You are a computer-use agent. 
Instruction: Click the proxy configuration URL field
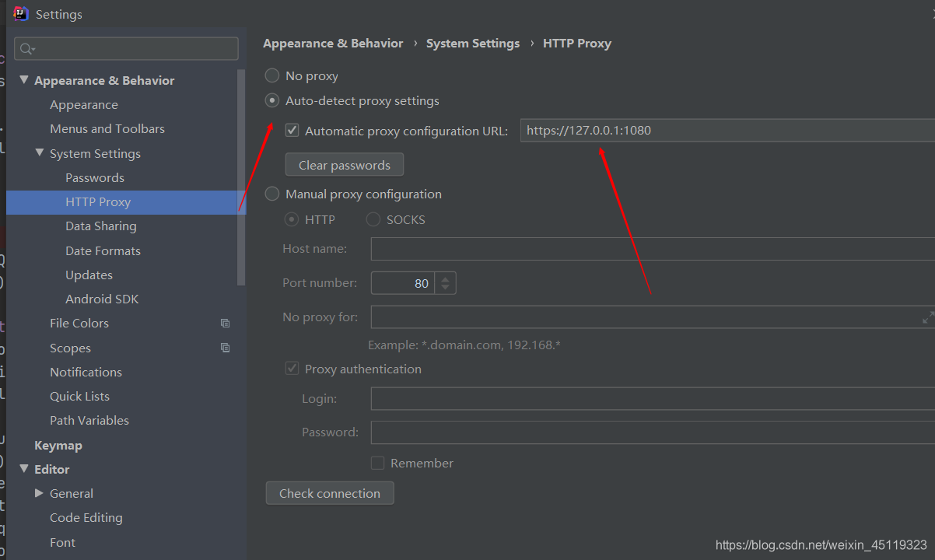click(727, 131)
